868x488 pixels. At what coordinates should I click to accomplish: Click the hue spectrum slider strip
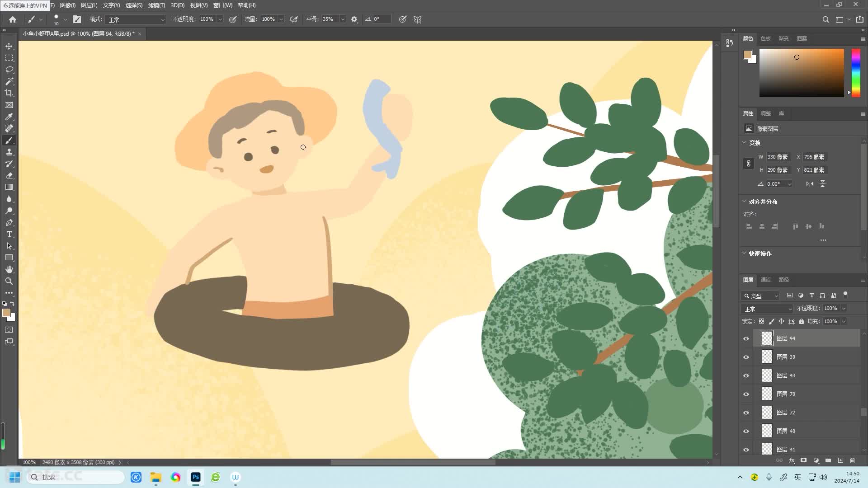pyautogui.click(x=856, y=73)
